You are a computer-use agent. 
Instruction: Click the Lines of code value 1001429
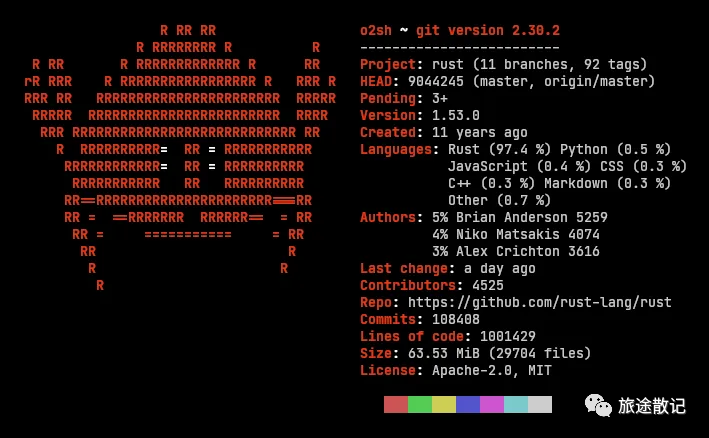coord(507,336)
